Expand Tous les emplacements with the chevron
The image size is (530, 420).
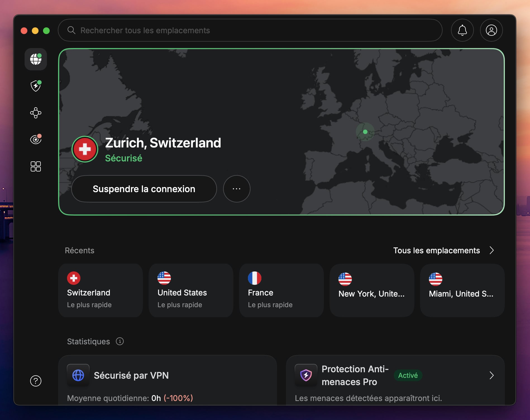(492, 250)
